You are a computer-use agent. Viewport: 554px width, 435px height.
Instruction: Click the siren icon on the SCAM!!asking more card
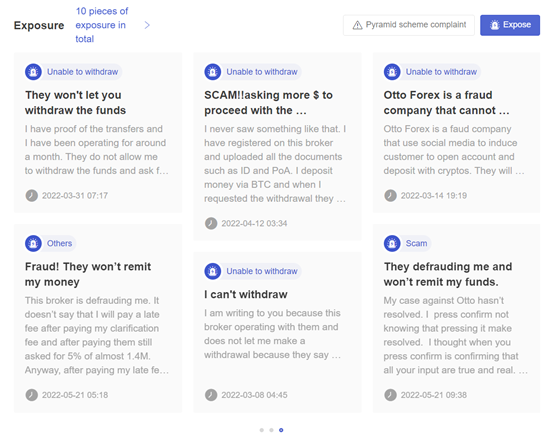pyautogui.click(x=212, y=72)
